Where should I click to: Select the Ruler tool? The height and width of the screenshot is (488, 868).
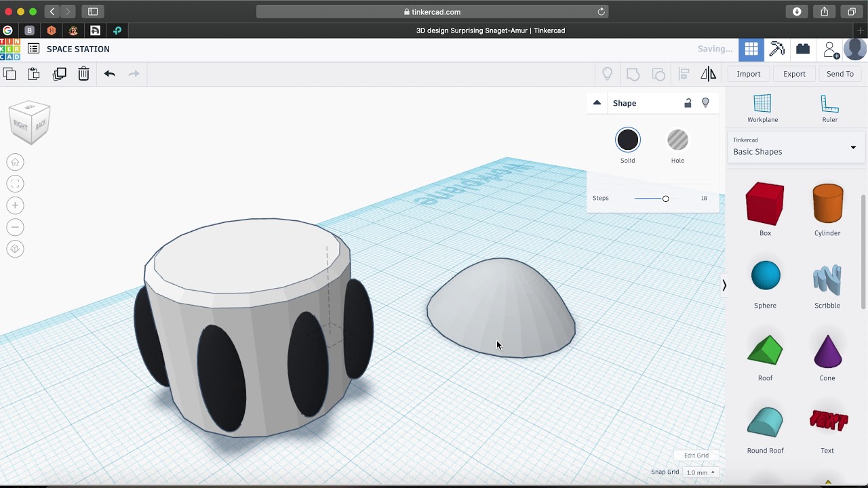[x=830, y=108]
